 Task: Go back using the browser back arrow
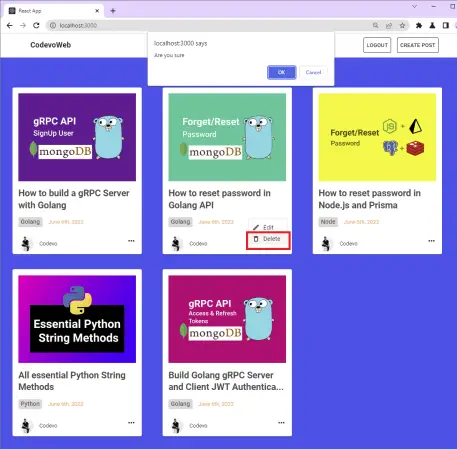10,25
